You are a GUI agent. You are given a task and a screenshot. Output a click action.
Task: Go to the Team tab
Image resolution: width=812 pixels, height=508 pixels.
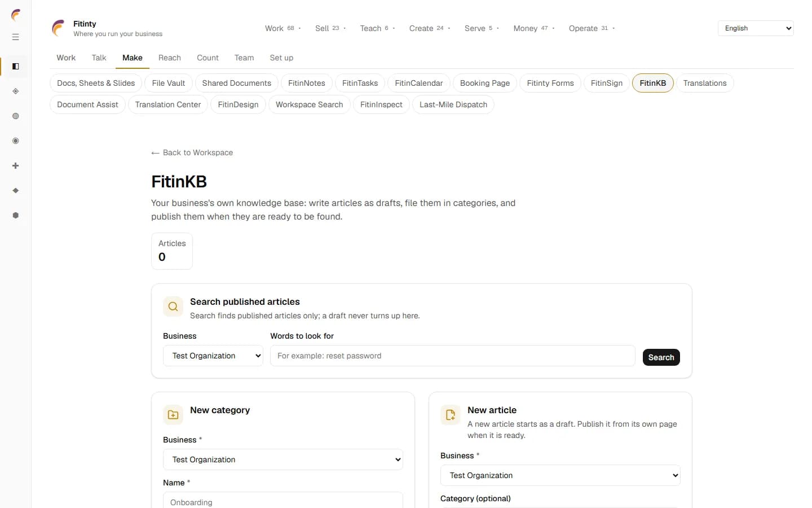pyautogui.click(x=244, y=58)
